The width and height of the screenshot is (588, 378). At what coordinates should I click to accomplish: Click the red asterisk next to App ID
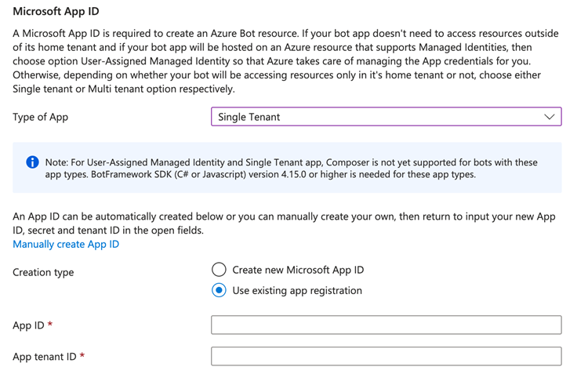coord(50,324)
